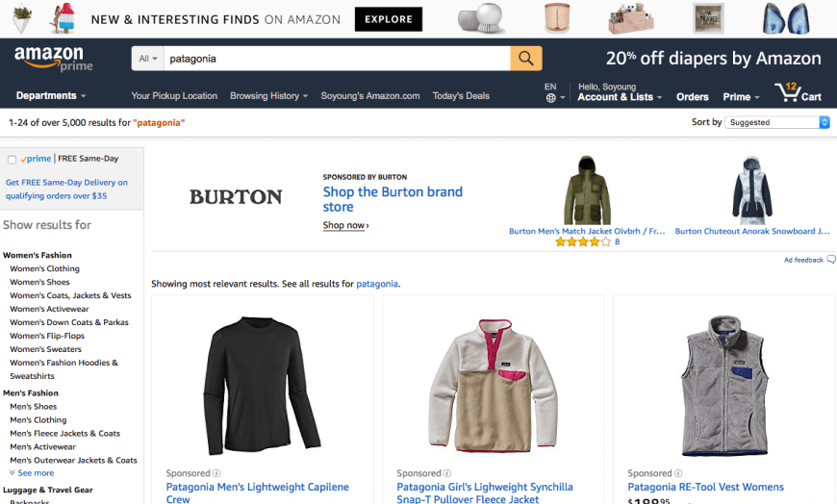Filter by Women's Fashion Hoodies & Sweatshirts
The width and height of the screenshot is (837, 504).
64,369
